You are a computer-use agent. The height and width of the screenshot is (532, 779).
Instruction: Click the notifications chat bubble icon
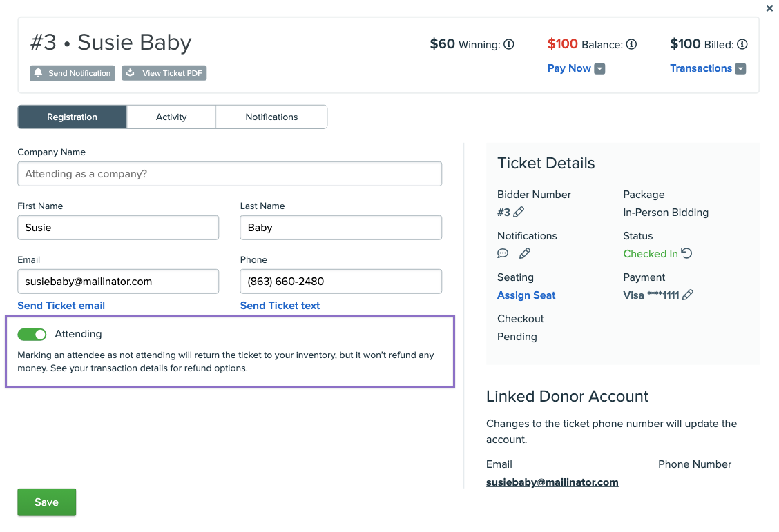point(503,254)
